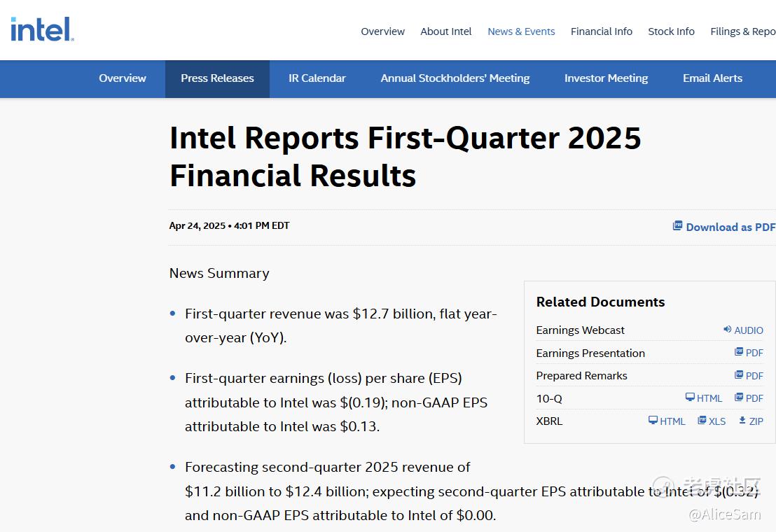Viewport: 776px width, 532px height.
Task: Click the PDF icon beside Download as PDF
Action: point(677,225)
